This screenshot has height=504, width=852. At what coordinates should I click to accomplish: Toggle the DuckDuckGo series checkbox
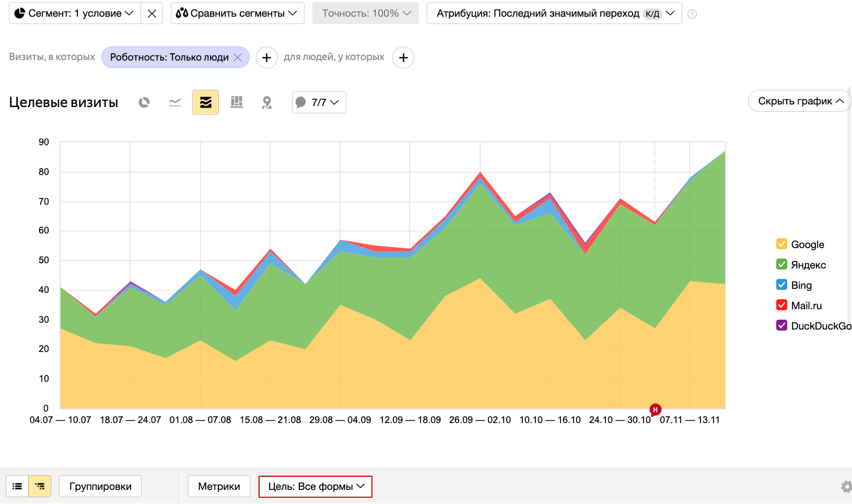(781, 325)
